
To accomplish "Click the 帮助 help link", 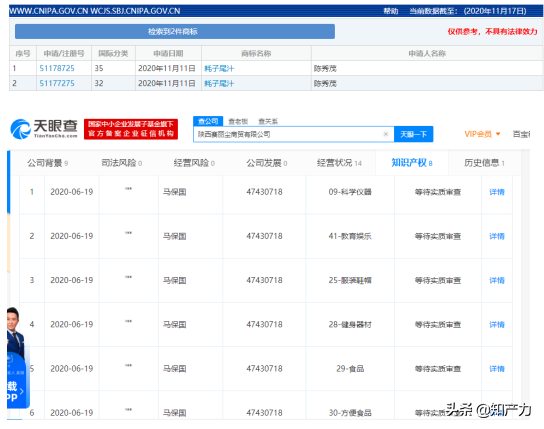I will coord(390,11).
